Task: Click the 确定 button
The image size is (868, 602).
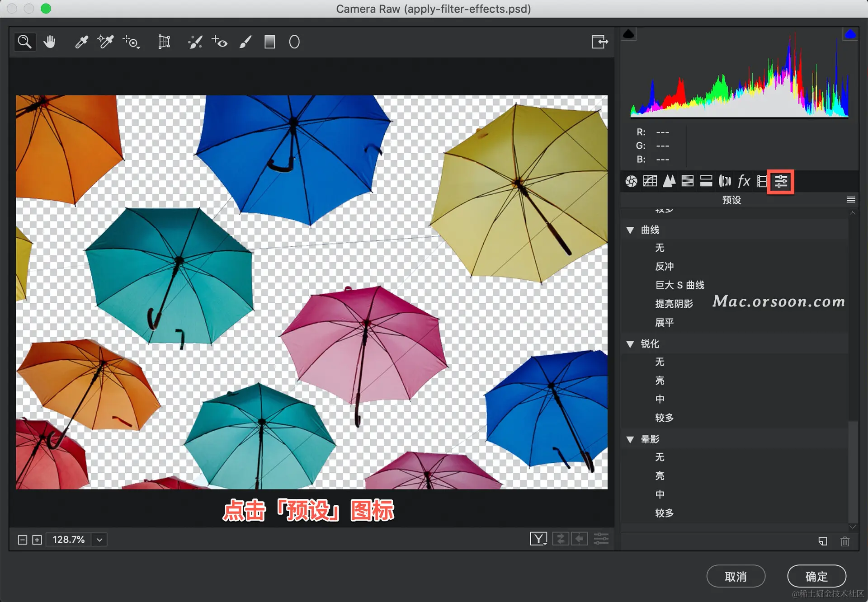Action: tap(816, 576)
